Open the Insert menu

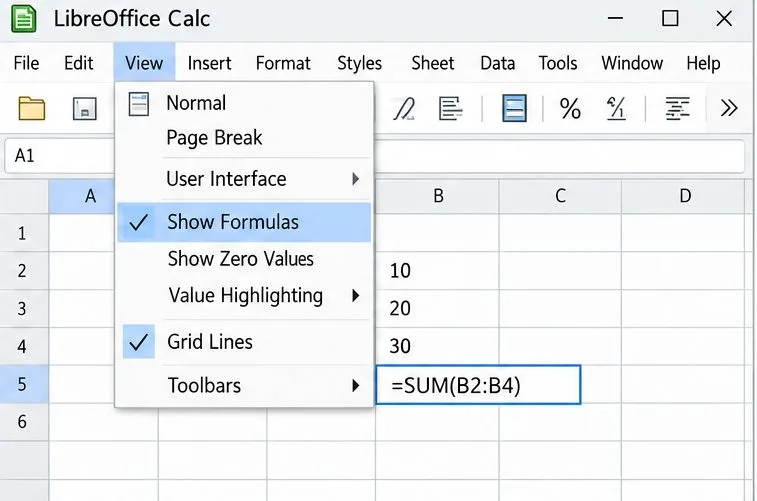pyautogui.click(x=210, y=63)
